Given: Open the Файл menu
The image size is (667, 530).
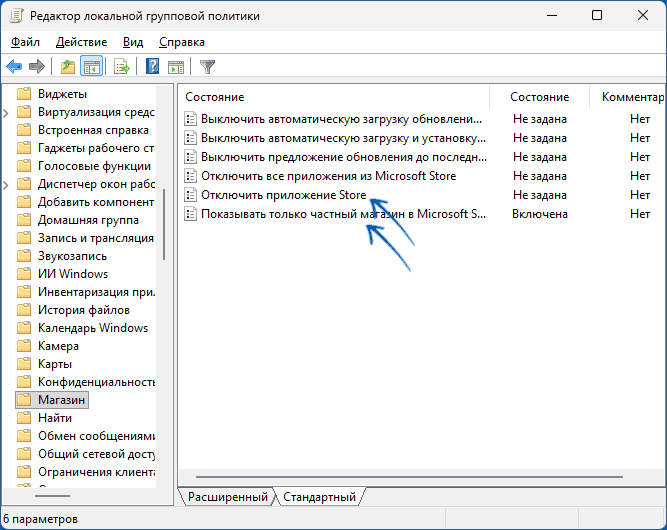Looking at the screenshot, I should click(x=25, y=42).
